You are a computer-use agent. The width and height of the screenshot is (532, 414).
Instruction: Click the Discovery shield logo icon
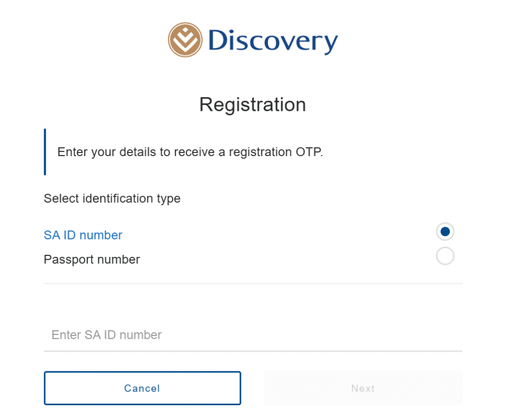point(185,40)
